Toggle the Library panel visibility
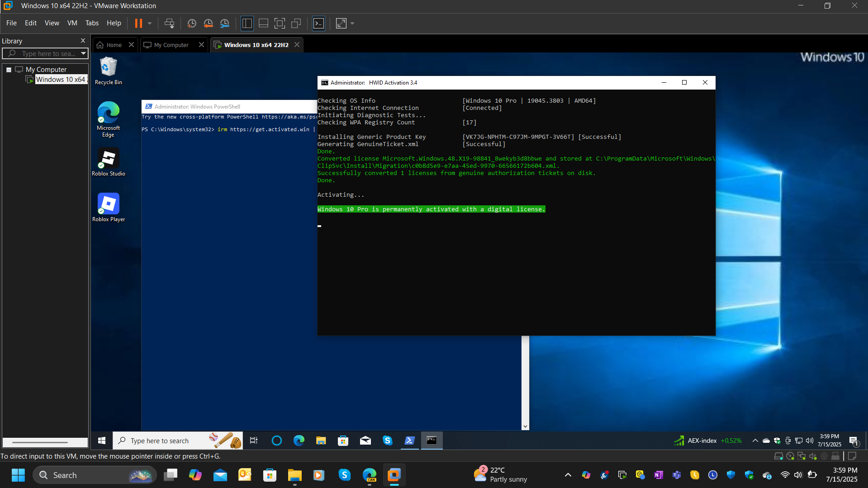The image size is (868, 488). (247, 23)
